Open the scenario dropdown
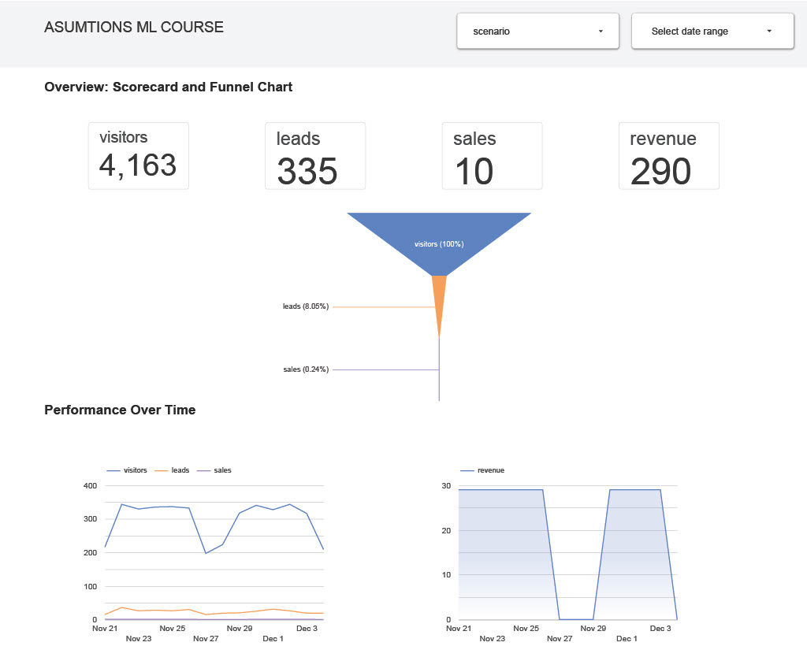The image size is (807, 672). point(537,32)
